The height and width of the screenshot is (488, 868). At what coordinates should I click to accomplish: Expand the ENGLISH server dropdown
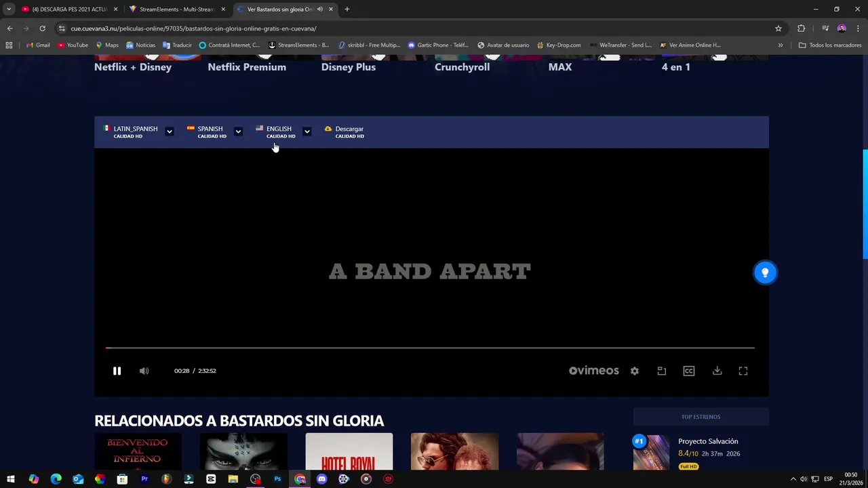point(307,131)
